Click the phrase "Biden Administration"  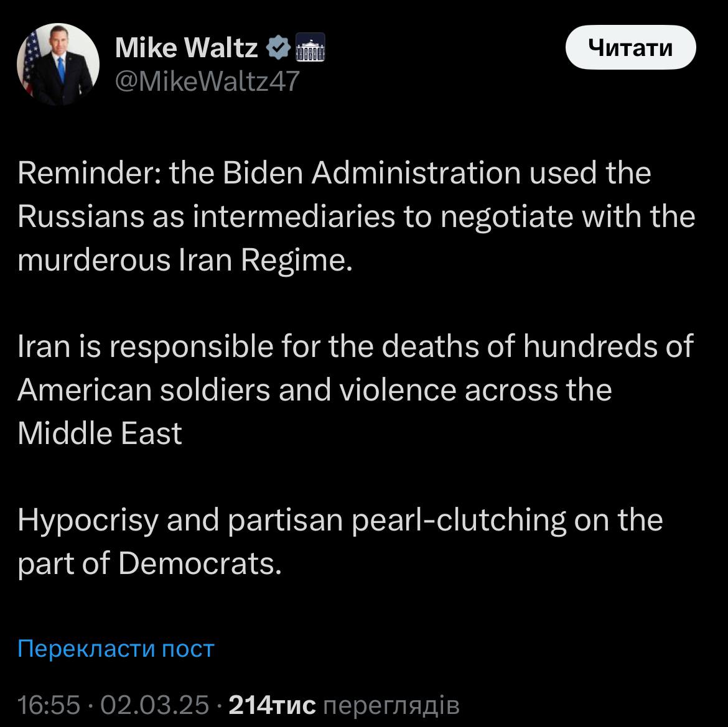click(x=371, y=174)
